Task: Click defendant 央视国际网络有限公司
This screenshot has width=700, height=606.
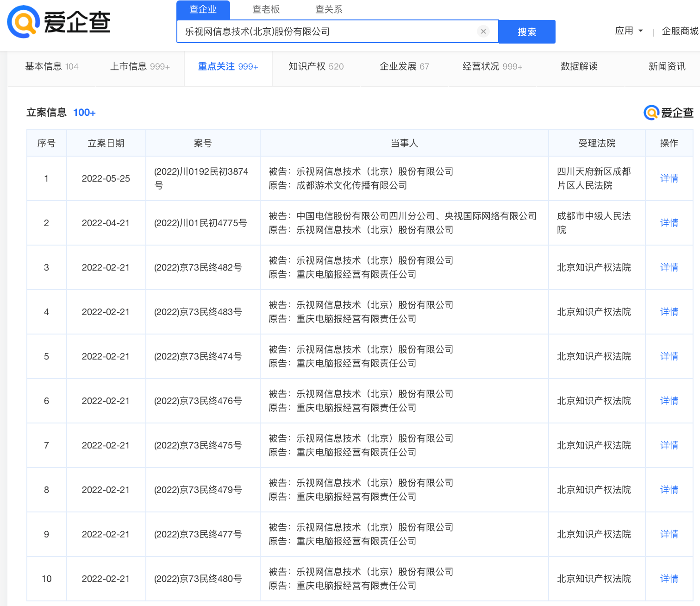Action: coord(491,216)
